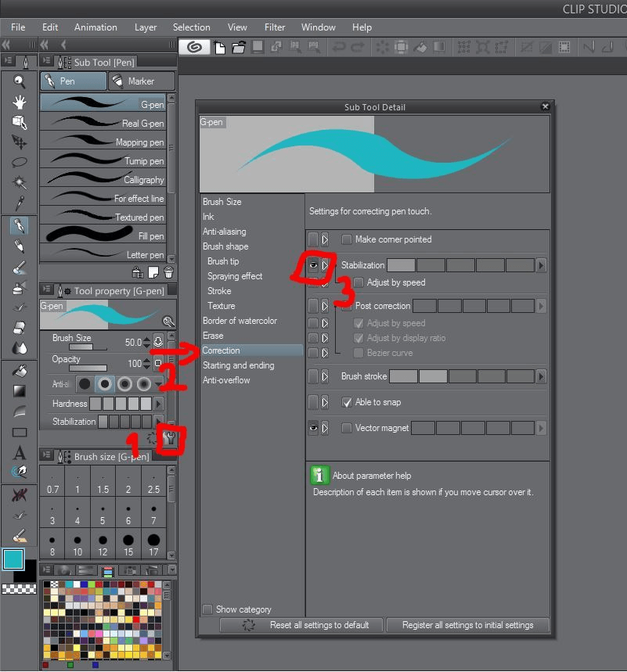Switch to the Marker tab

(141, 81)
